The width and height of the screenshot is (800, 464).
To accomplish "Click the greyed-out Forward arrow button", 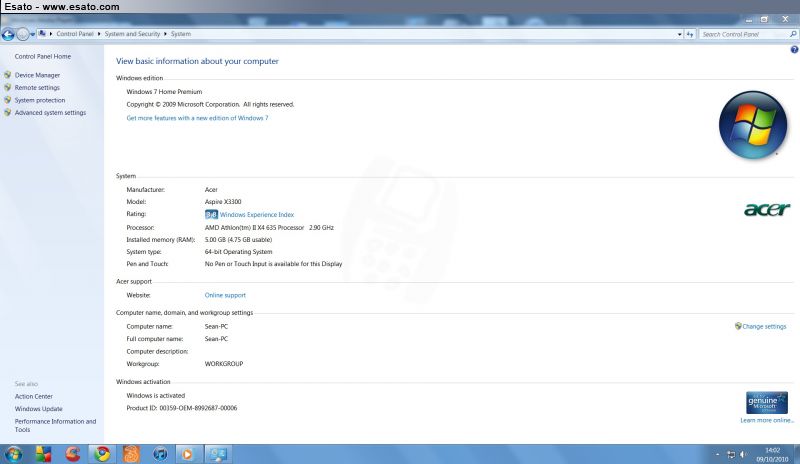I will 22,34.
